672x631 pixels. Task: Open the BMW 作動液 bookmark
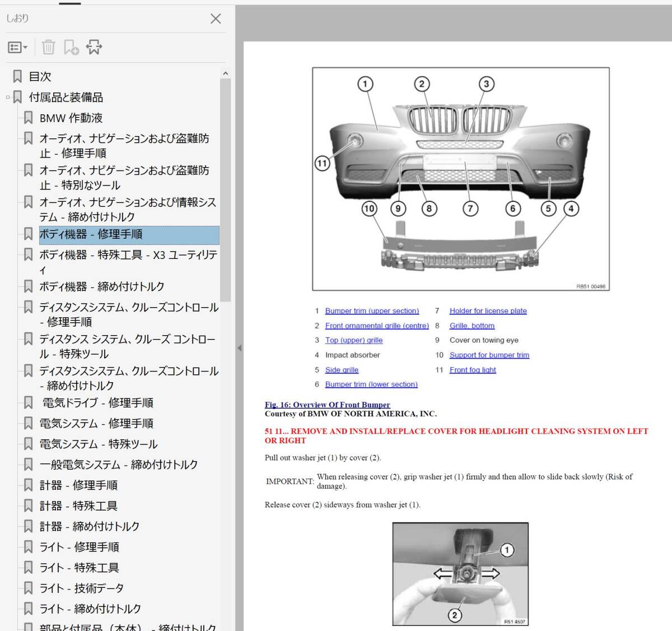[x=71, y=118]
